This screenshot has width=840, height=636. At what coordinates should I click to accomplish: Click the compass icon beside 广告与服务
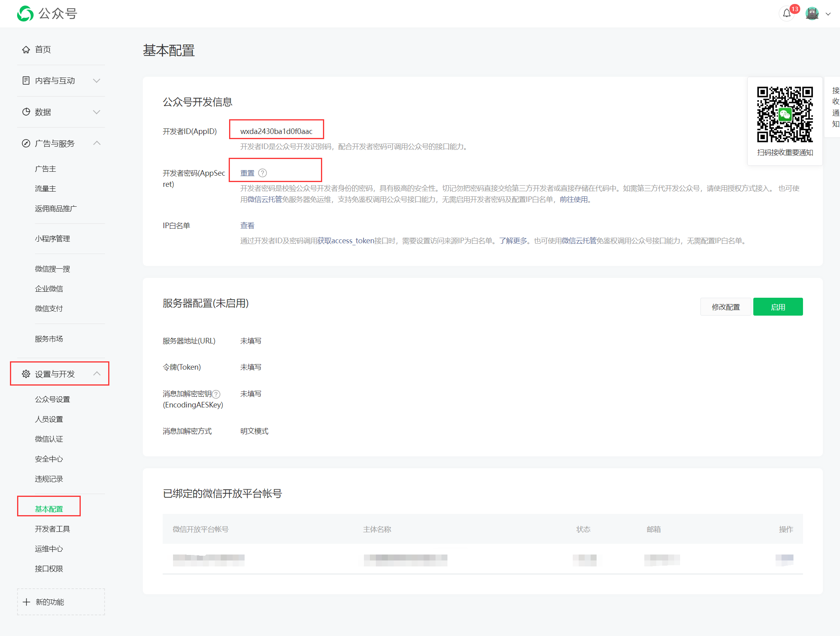click(x=26, y=143)
